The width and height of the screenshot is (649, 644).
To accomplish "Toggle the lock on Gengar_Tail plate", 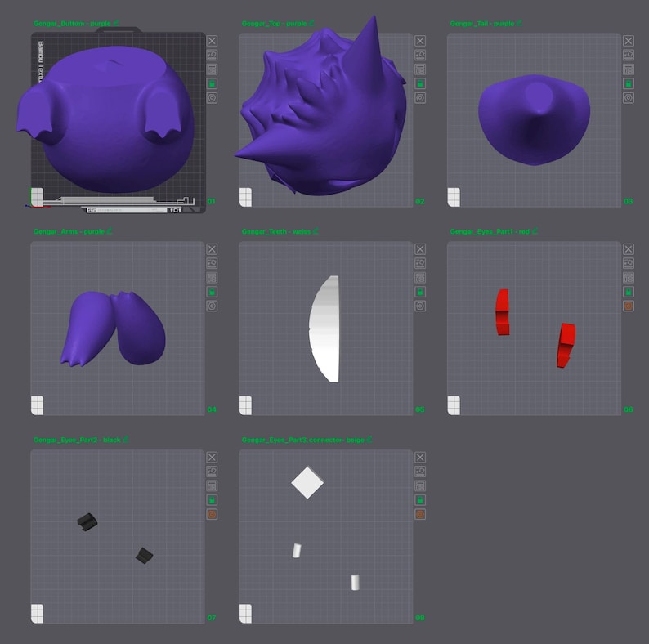I will click(x=629, y=83).
